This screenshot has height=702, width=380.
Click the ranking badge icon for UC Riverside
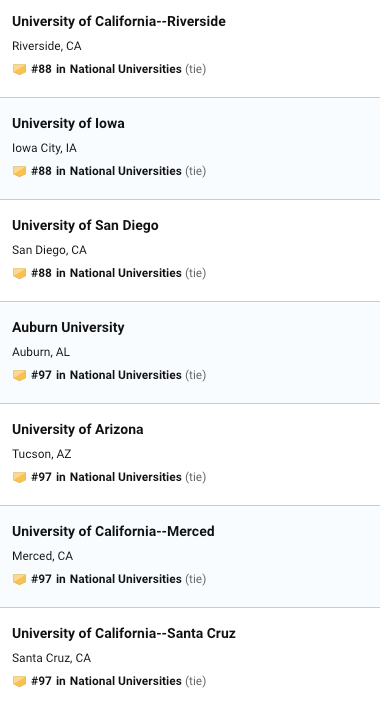coord(19,69)
